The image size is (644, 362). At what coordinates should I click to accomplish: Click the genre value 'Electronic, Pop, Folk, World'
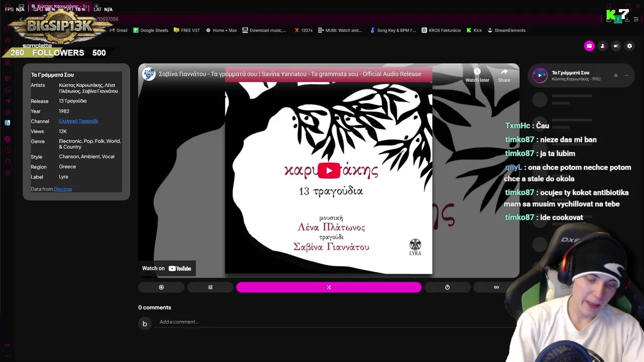90,144
